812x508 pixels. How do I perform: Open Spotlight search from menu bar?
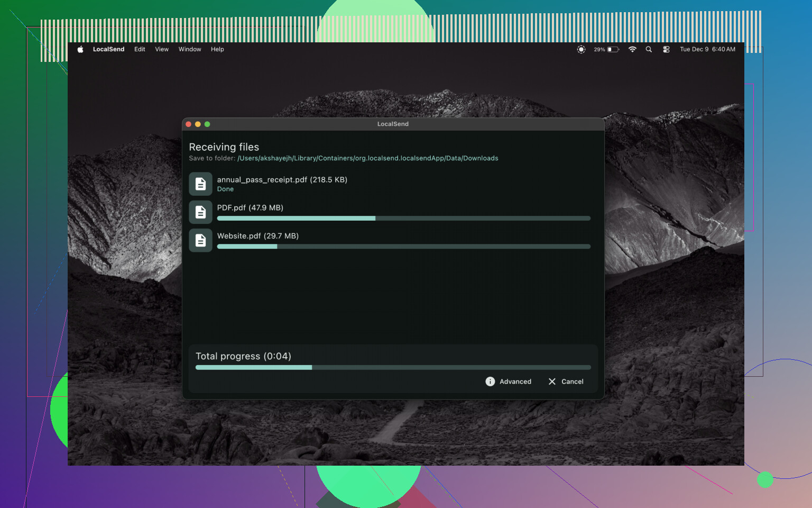[649, 49]
